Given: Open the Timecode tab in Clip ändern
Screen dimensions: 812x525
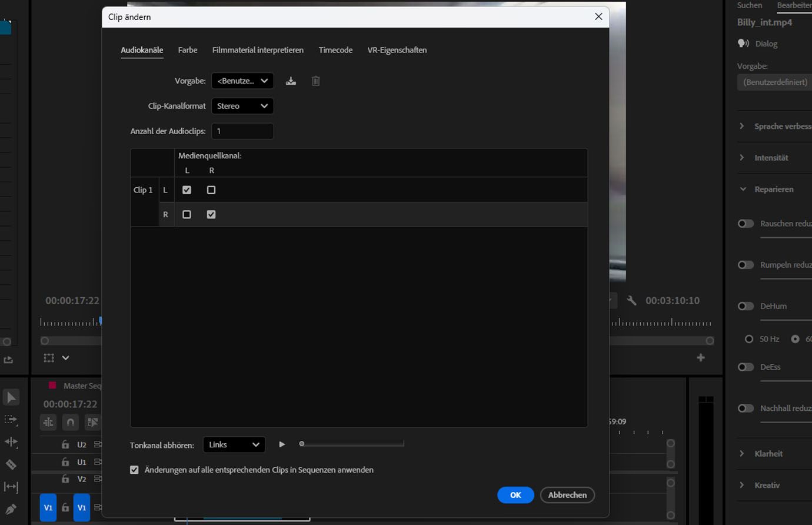Looking at the screenshot, I should [x=335, y=50].
